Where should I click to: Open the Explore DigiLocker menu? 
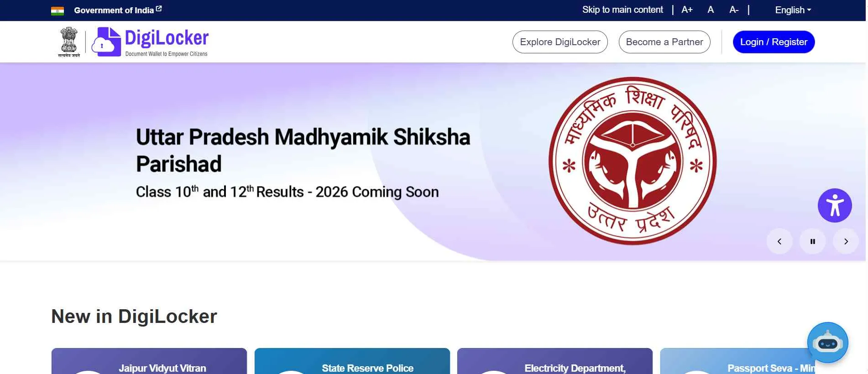pyautogui.click(x=560, y=42)
